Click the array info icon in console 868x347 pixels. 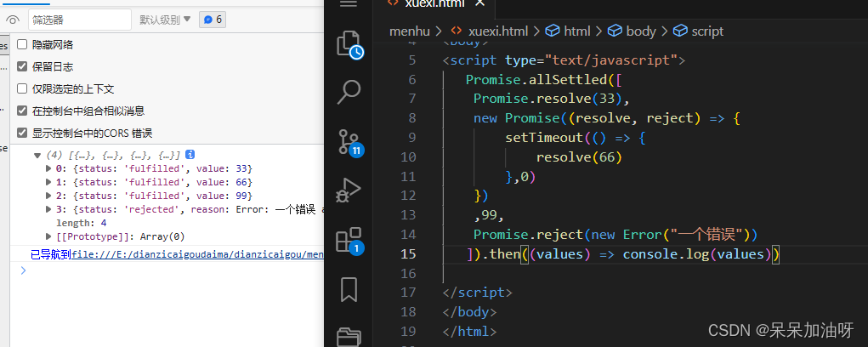(x=190, y=155)
